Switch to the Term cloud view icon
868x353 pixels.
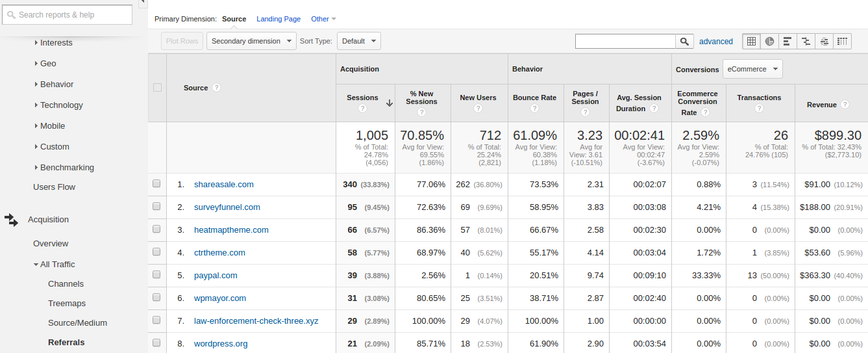coord(824,41)
